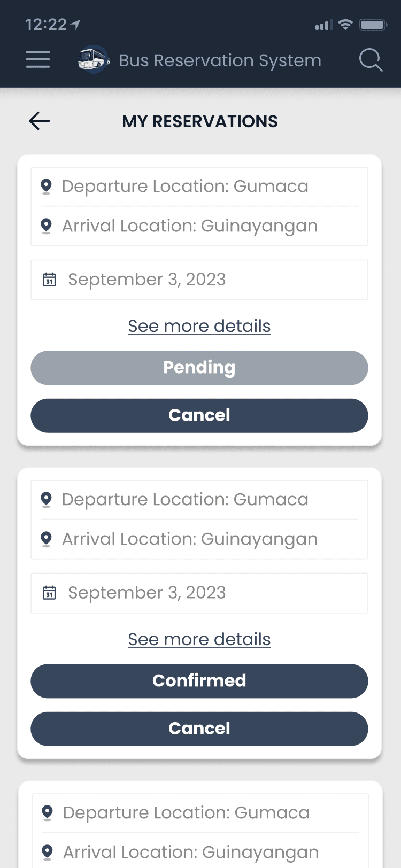Open See more details in second reservation
Image resolution: width=401 pixels, height=868 pixels.
[199, 639]
